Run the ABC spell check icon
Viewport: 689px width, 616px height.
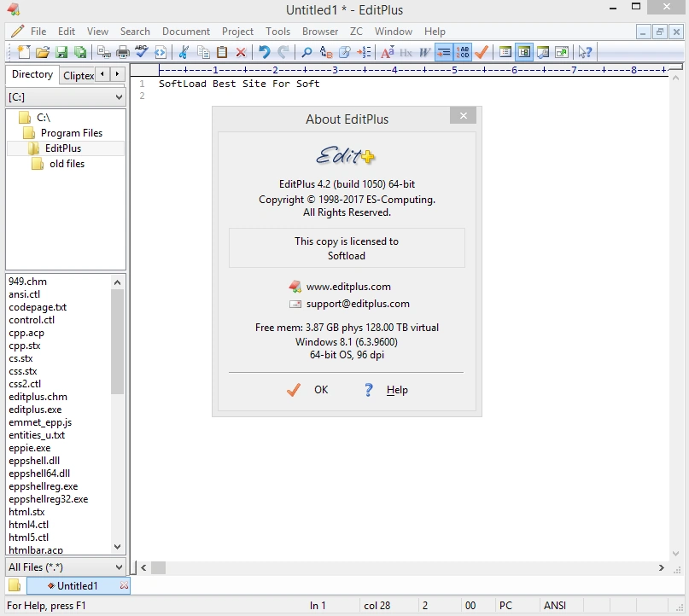coord(142,52)
